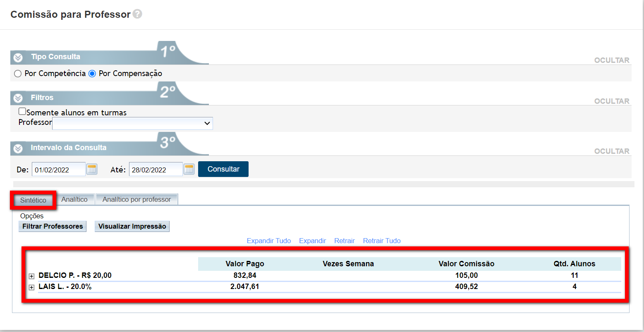The width and height of the screenshot is (644, 332).
Task: Select the Sintético tab
Action: [x=33, y=200]
